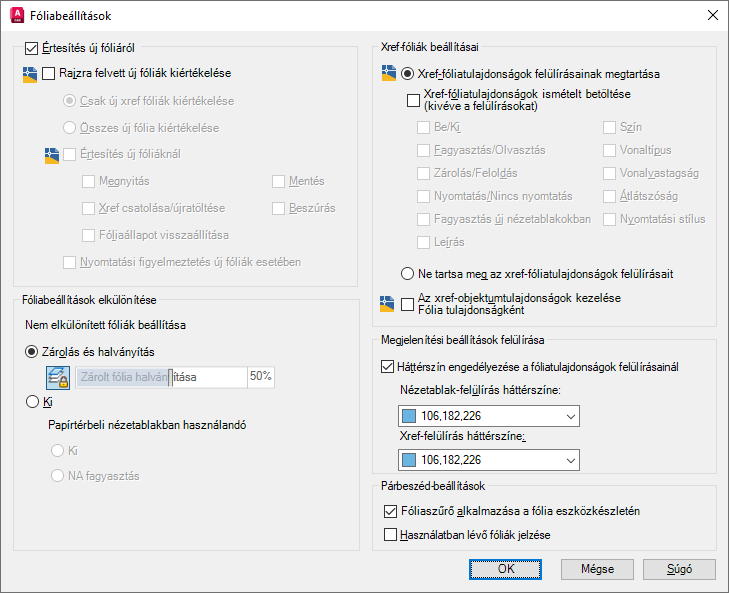Click drawing icon beside Az xref-objektumtulajdonságok kezelése
This screenshot has height=593, width=729.
coord(387,304)
